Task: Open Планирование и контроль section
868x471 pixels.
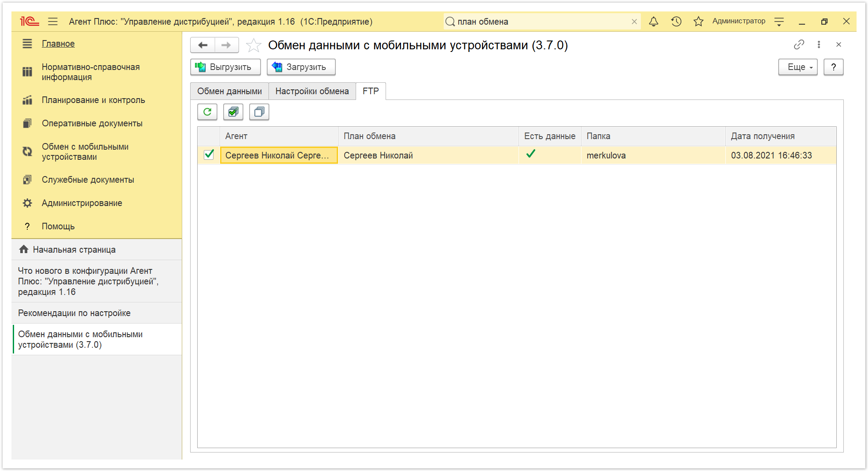Action: pyautogui.click(x=93, y=100)
